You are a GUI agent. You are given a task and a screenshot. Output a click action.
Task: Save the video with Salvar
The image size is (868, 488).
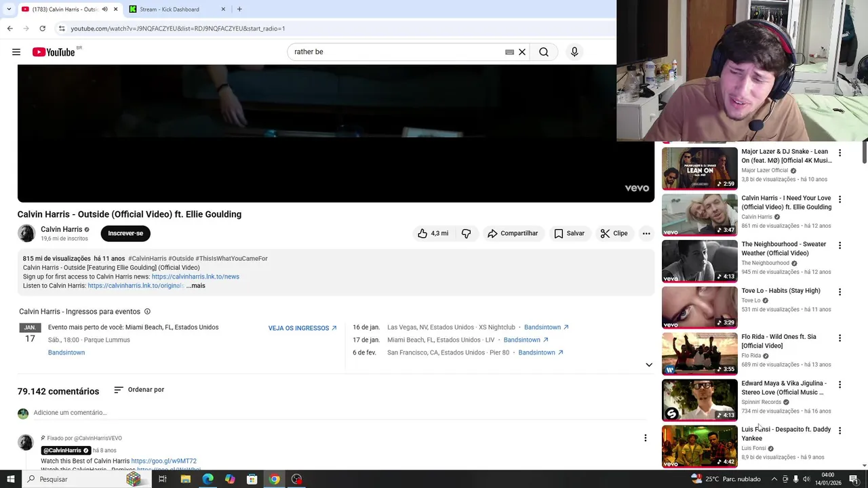pyautogui.click(x=569, y=233)
